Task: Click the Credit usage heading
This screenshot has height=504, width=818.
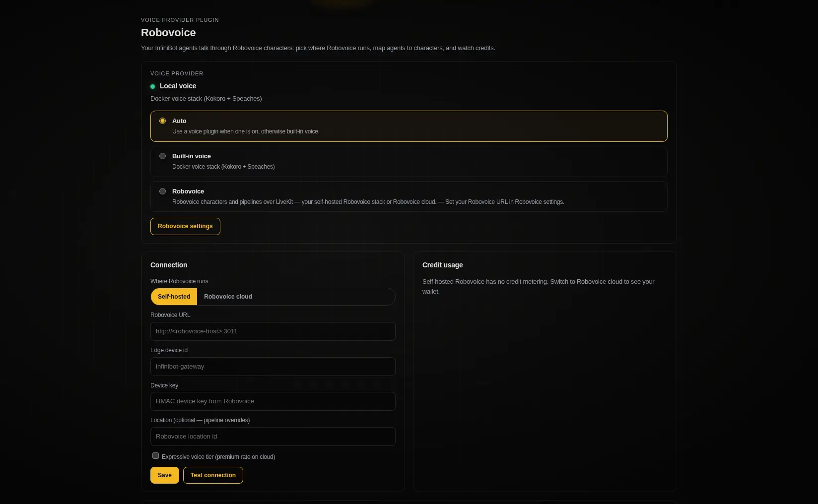Action: tap(442, 265)
